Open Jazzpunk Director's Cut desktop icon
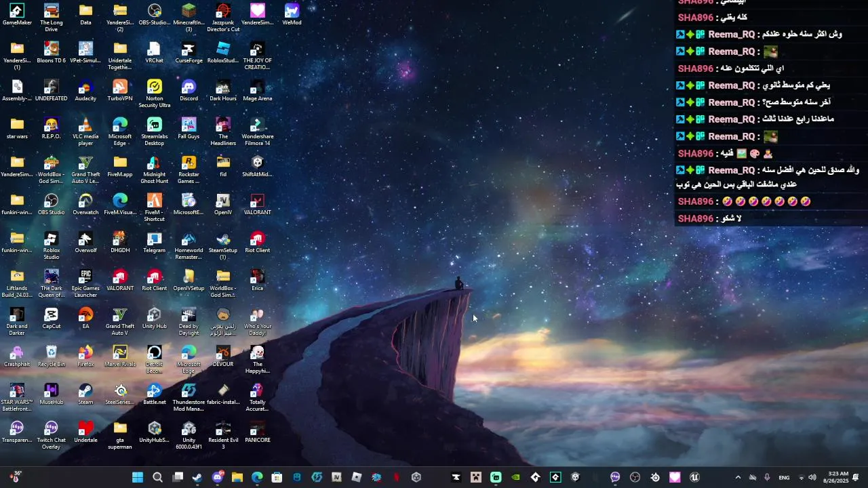The image size is (868, 488). 223,18
